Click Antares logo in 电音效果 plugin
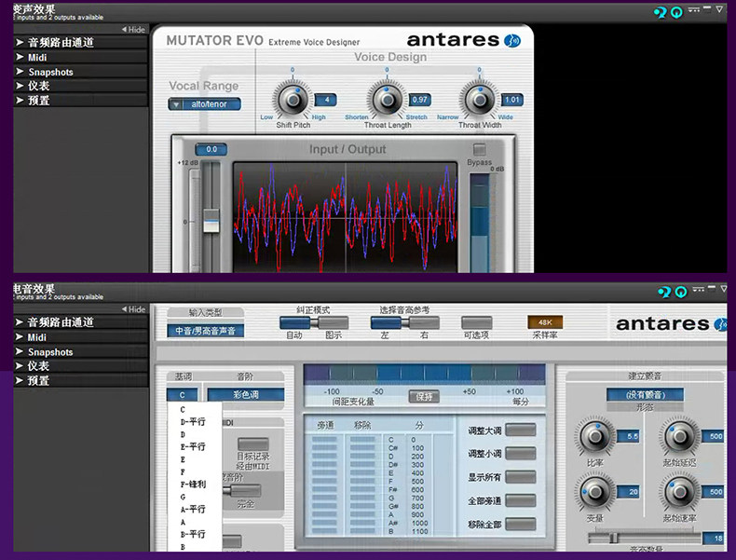Viewport: 736px width, 560px height. click(x=670, y=324)
